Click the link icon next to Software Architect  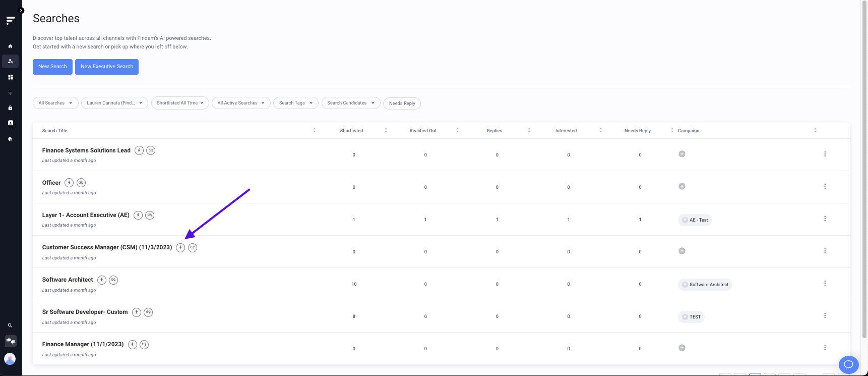click(x=113, y=280)
